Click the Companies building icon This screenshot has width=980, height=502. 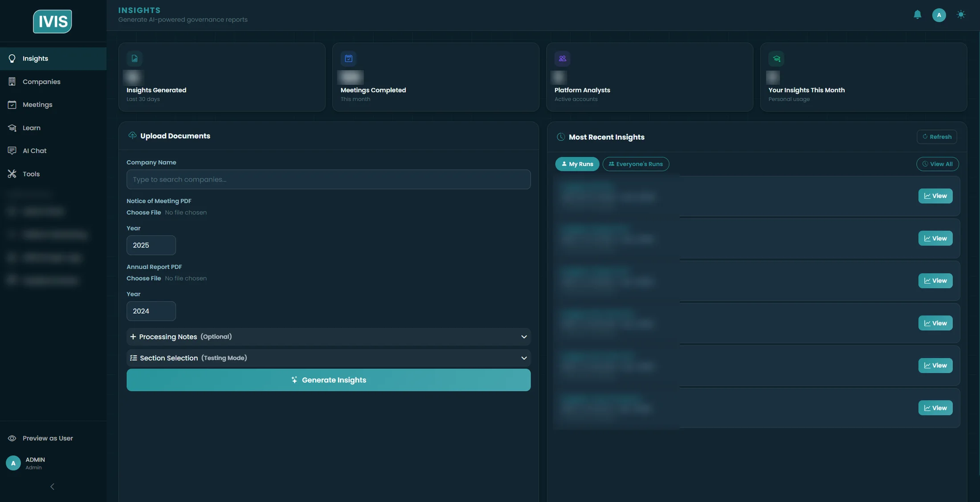(12, 82)
